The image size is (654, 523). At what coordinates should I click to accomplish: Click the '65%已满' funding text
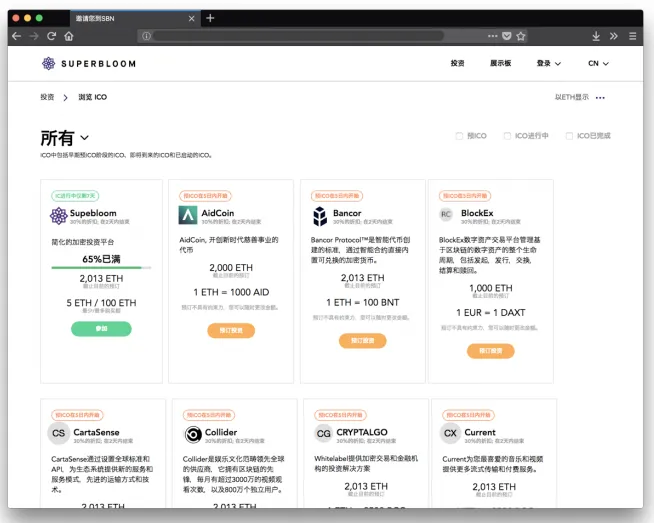coord(101,259)
